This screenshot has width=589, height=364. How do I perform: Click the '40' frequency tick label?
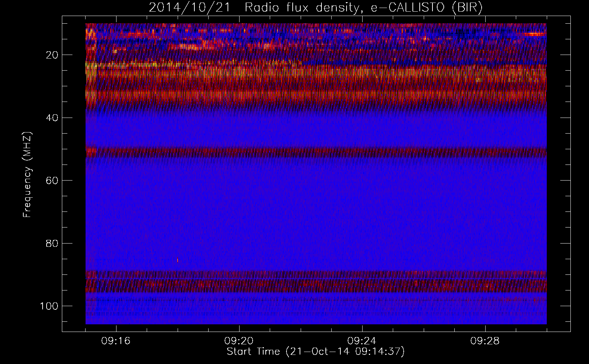52,118
